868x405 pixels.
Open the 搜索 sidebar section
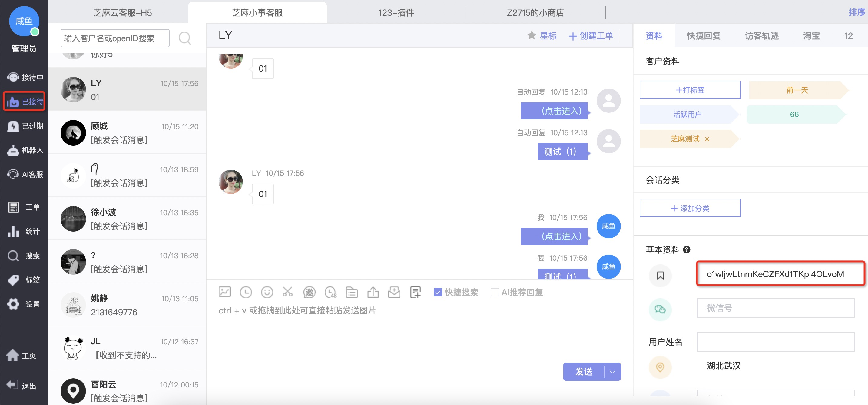[24, 256]
